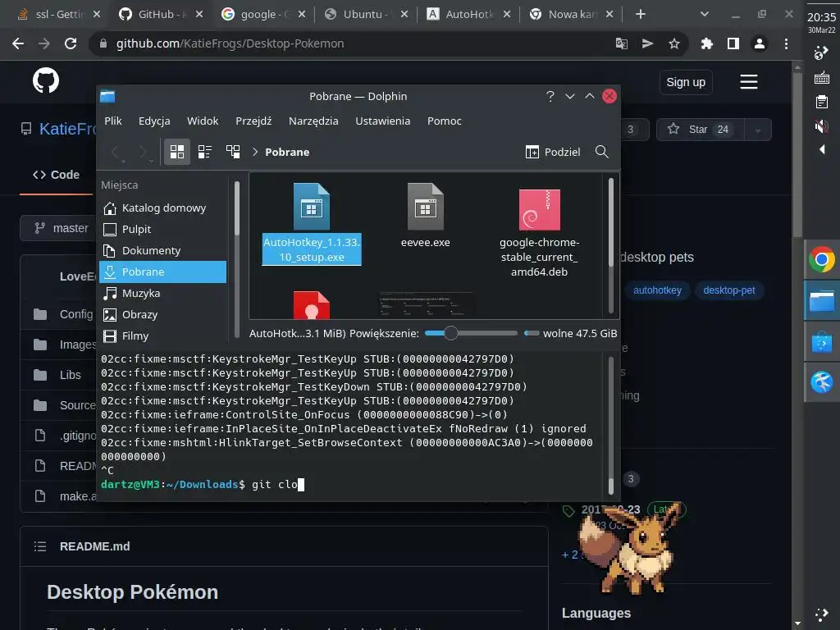Open the AutoHotkey_1.1.33.10_setup.exe file icon
Viewport: 840px width, 630px height.
[x=311, y=206]
